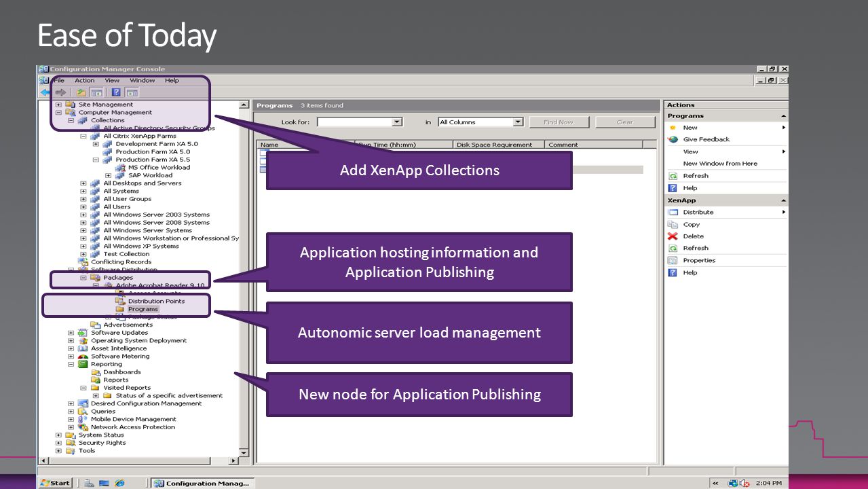Toggle the Show/Hide Console Tree toolbar icon

coord(97,92)
